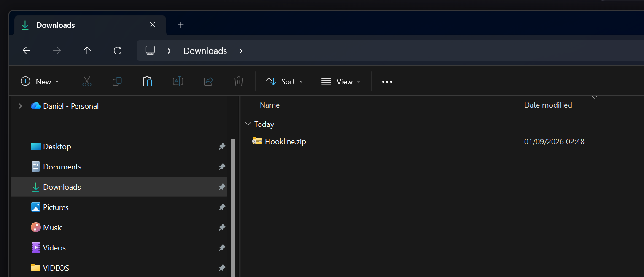Viewport: 644px width, 277px height.
Task: Expand the Daniel - Personal OneDrive node
Action: point(20,106)
